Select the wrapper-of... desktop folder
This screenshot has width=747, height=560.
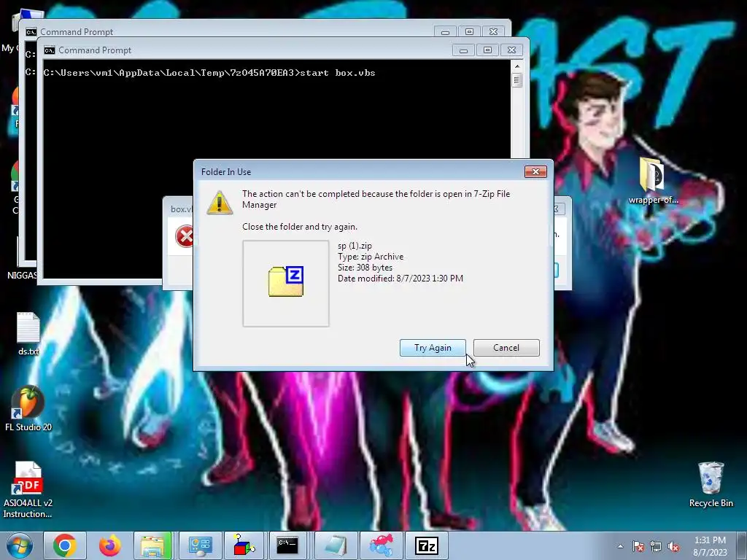pyautogui.click(x=653, y=181)
